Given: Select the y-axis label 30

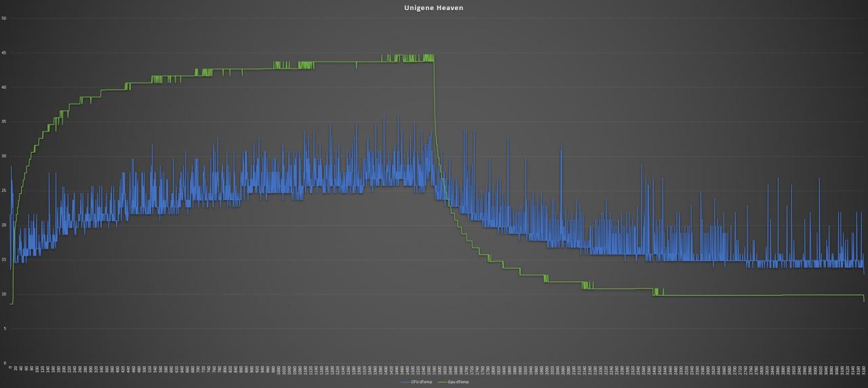Looking at the screenshot, I should pos(4,157).
